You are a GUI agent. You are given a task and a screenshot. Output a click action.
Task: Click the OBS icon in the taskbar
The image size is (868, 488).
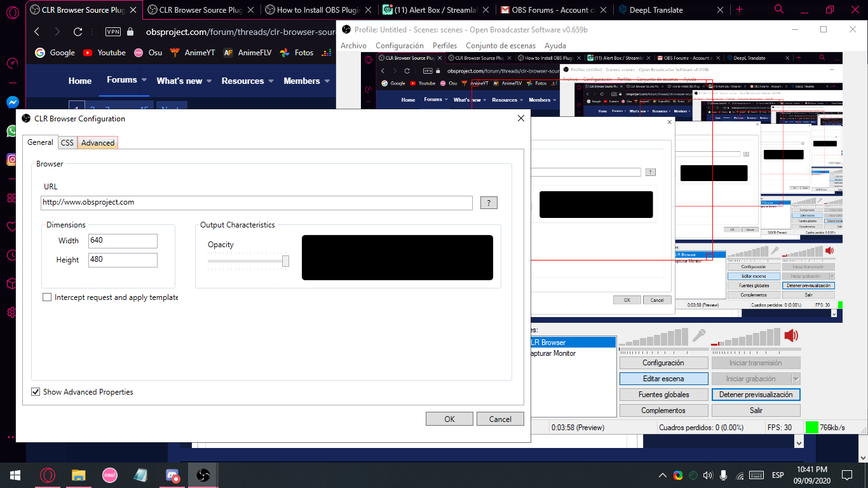pyautogui.click(x=203, y=475)
